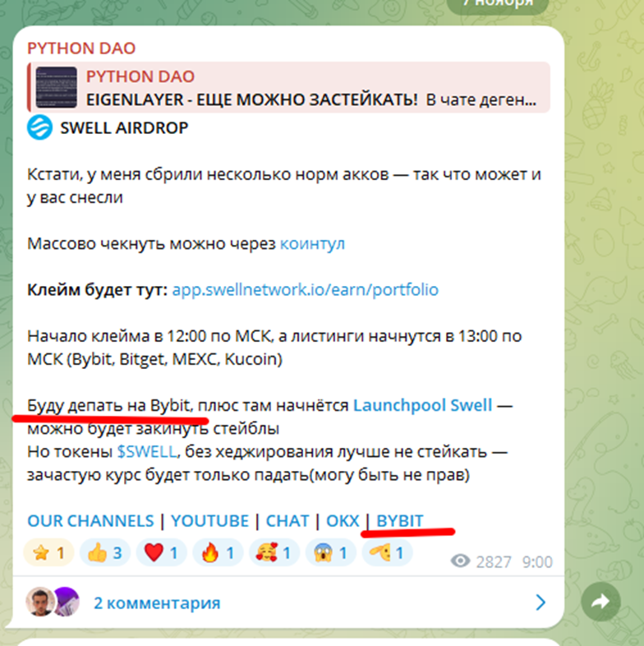Follow the Launchpool Swell link
Viewport: 644px width, 646px height.
pos(423,405)
